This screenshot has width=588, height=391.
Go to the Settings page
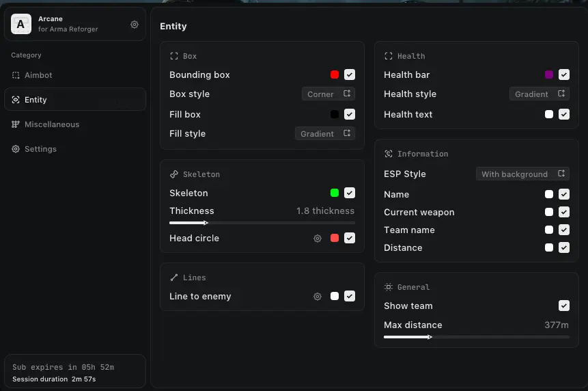coord(40,149)
